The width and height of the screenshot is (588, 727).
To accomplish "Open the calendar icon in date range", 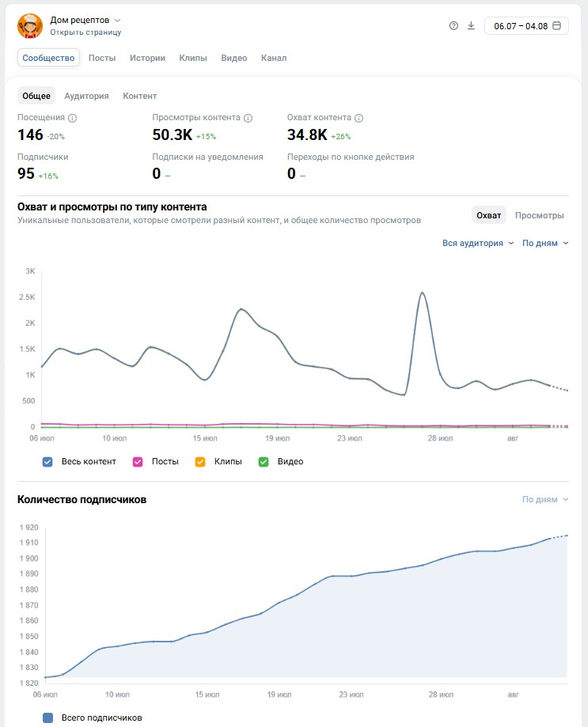I will (x=556, y=25).
